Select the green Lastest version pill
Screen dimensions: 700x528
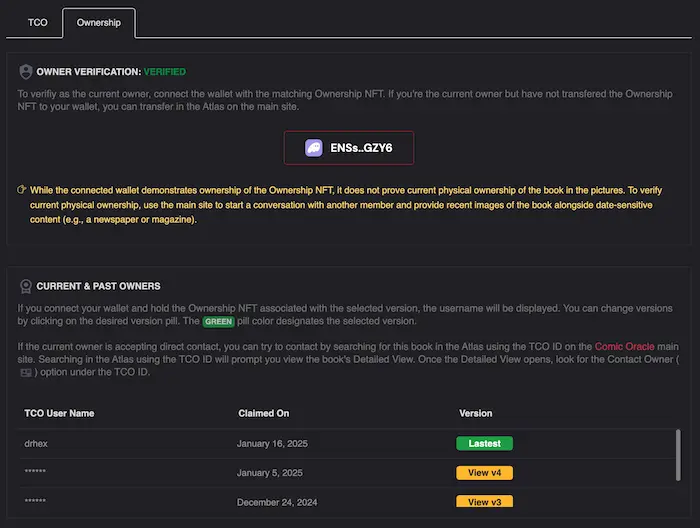484,443
